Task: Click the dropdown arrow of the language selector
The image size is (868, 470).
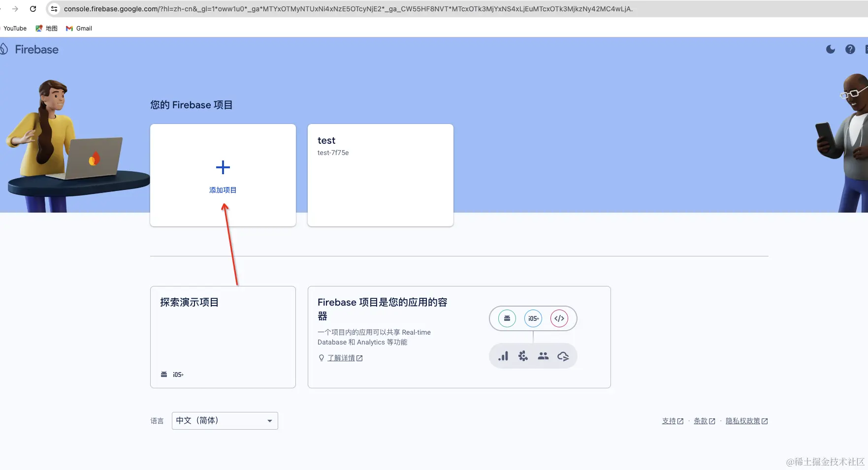Action: 270,421
